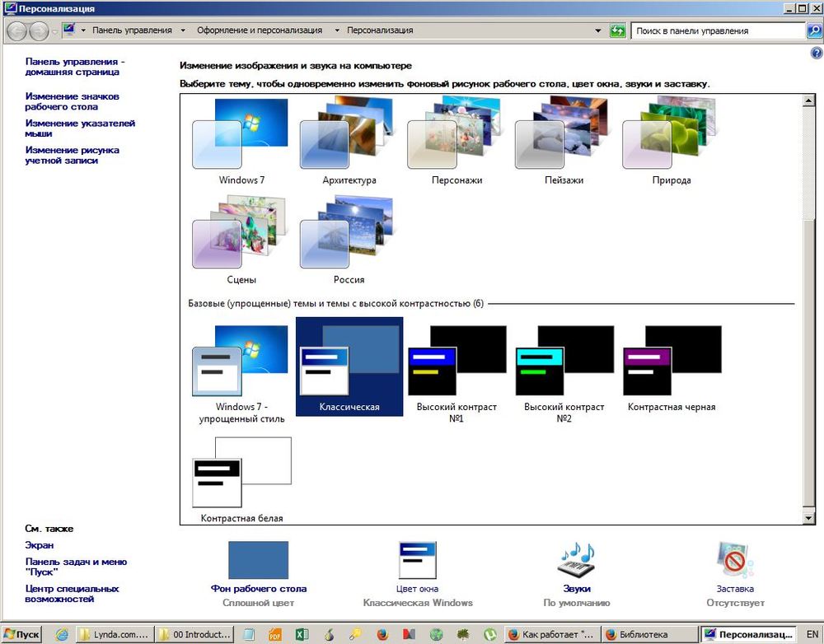
Task: Open the green tree icon on taskbar
Action: point(463,635)
